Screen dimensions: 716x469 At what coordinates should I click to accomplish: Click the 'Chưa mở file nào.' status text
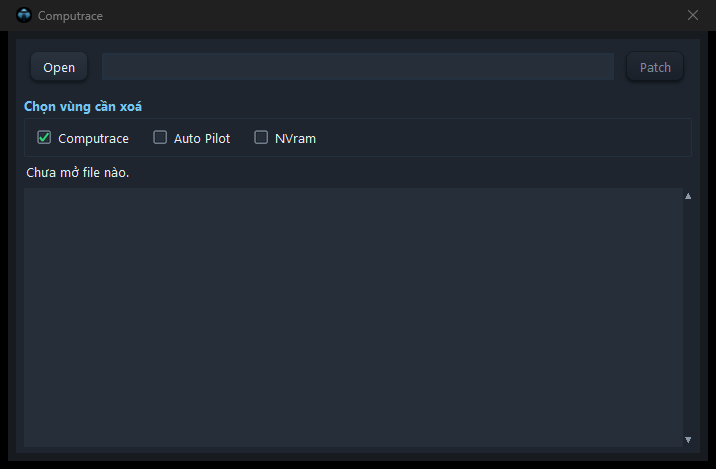(x=78, y=173)
